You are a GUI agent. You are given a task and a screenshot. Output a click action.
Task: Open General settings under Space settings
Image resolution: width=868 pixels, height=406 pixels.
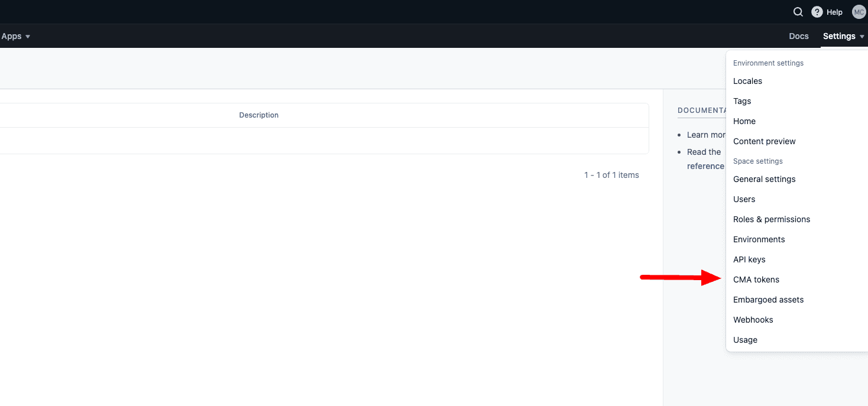tap(764, 178)
